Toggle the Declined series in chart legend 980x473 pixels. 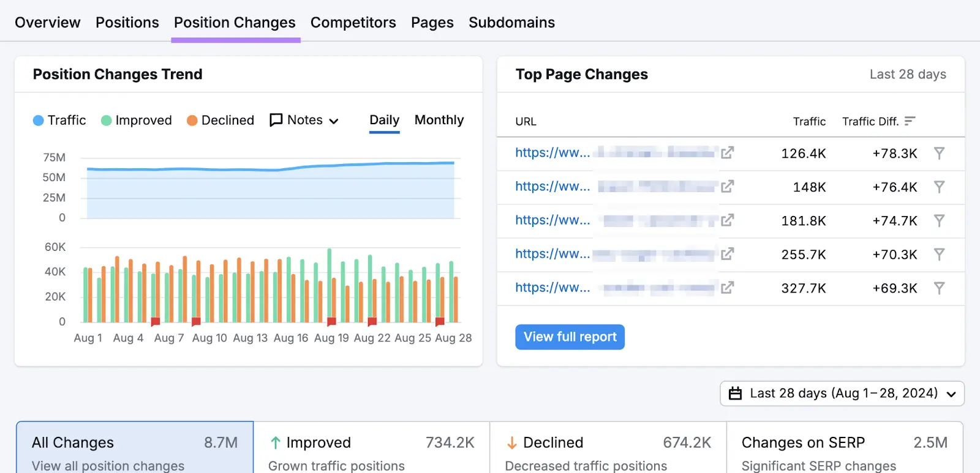(220, 121)
